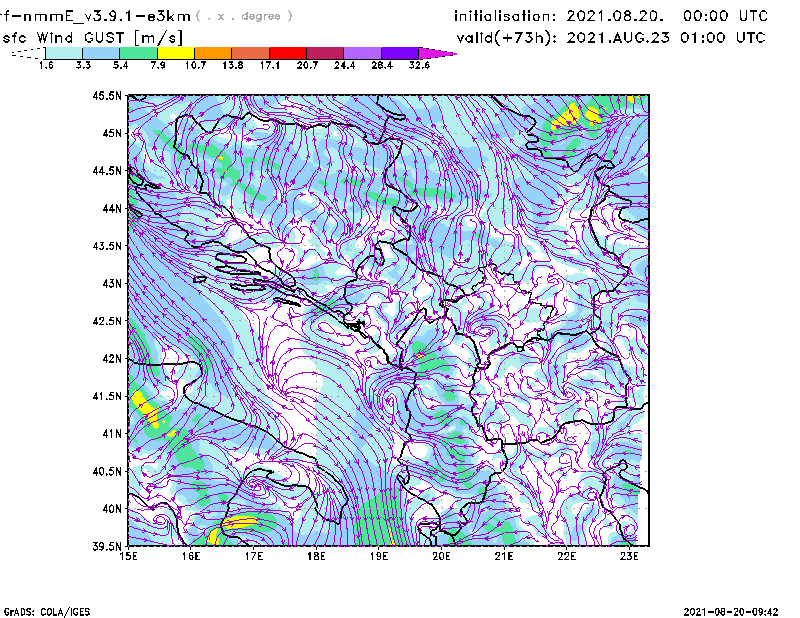Viewport: 800px width, 618px height.
Task: Click the 42.5N latitude label
Action: pyautogui.click(x=107, y=321)
